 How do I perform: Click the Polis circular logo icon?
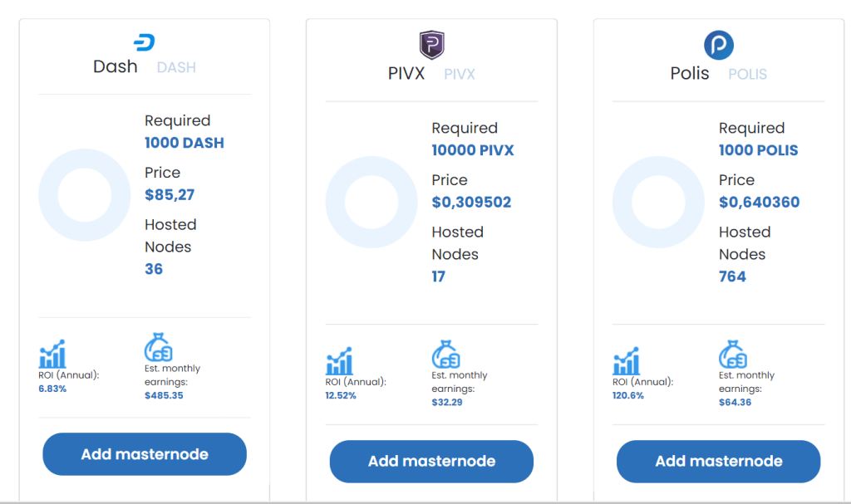coord(719,45)
